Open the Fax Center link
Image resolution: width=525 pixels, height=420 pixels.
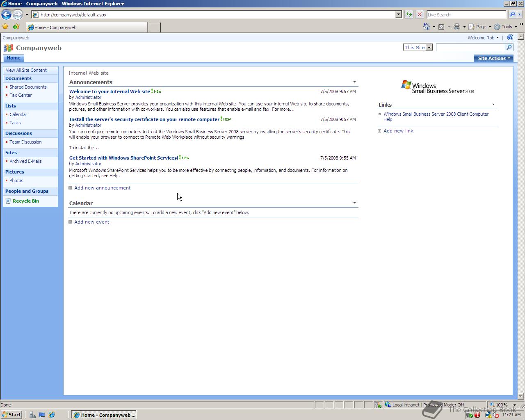tap(21, 95)
